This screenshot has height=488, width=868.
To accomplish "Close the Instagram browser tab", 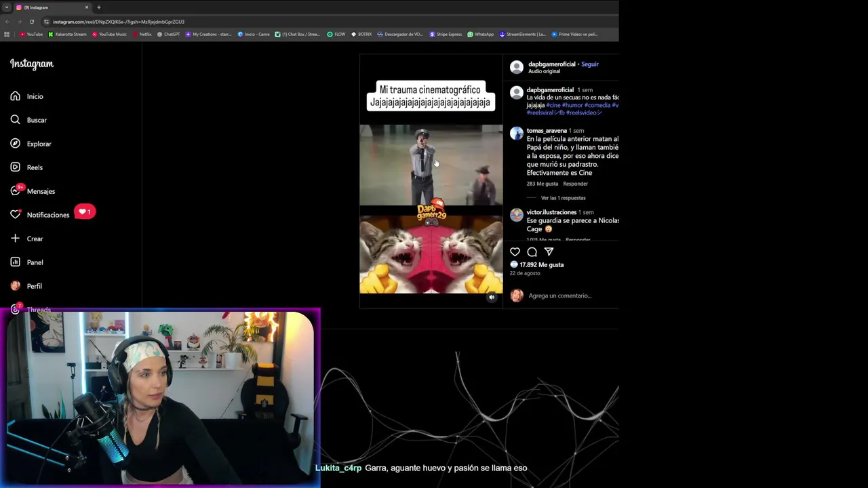I will (87, 7).
